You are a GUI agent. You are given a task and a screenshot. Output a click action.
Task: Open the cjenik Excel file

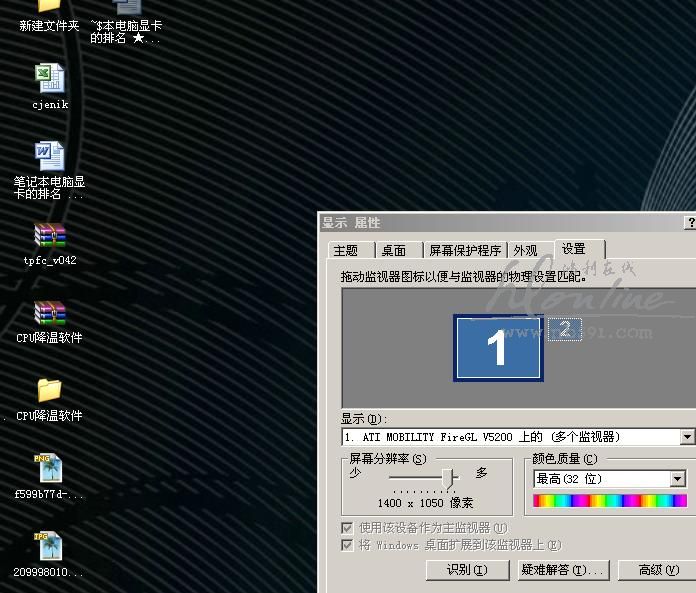(49, 79)
